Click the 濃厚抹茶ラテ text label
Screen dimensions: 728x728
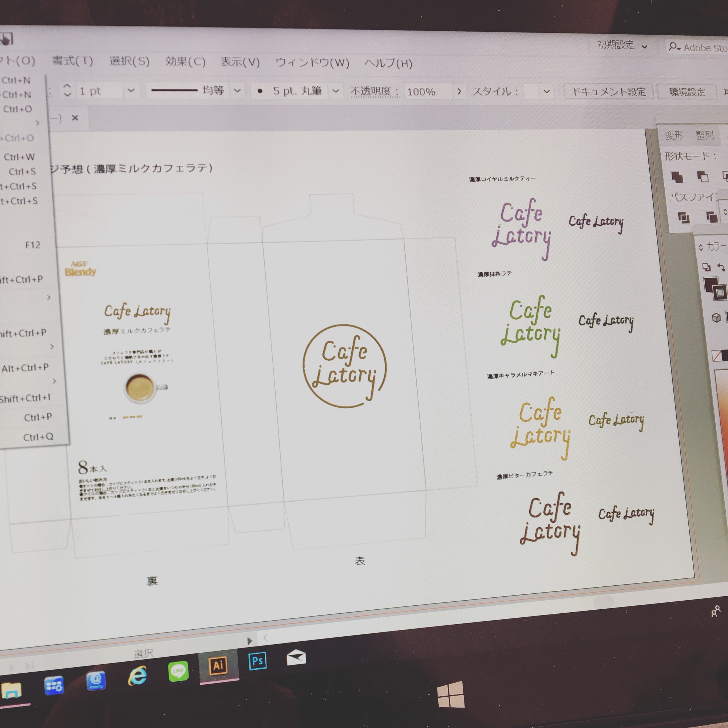495,274
